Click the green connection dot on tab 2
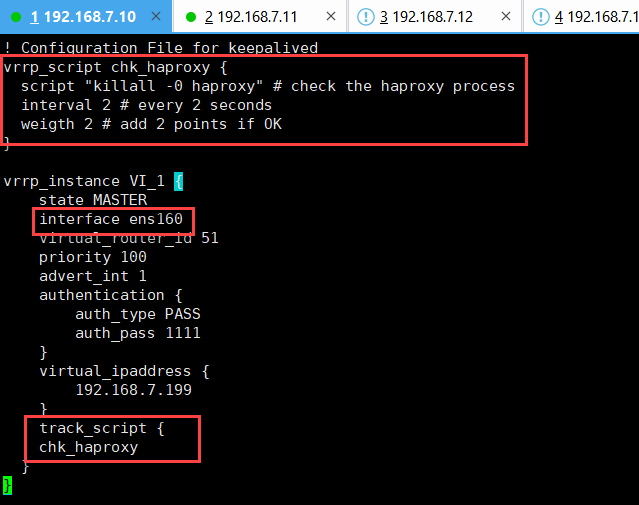The height and width of the screenshot is (505, 639). pos(190,16)
